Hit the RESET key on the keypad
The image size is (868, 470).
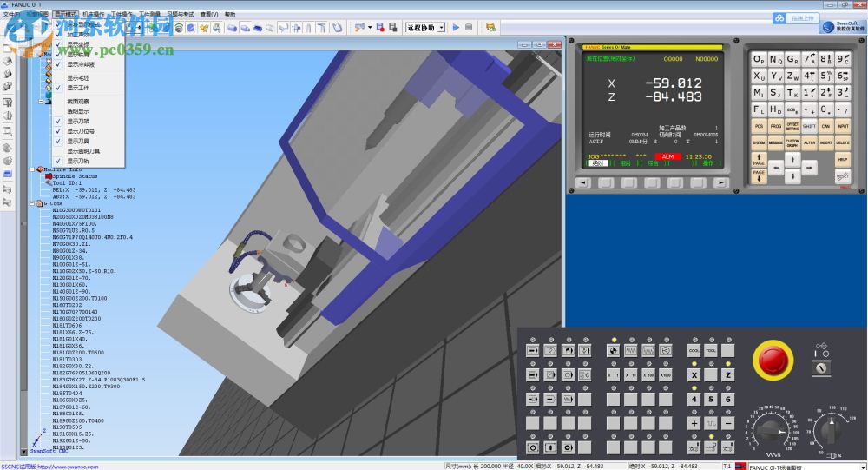[843, 175]
